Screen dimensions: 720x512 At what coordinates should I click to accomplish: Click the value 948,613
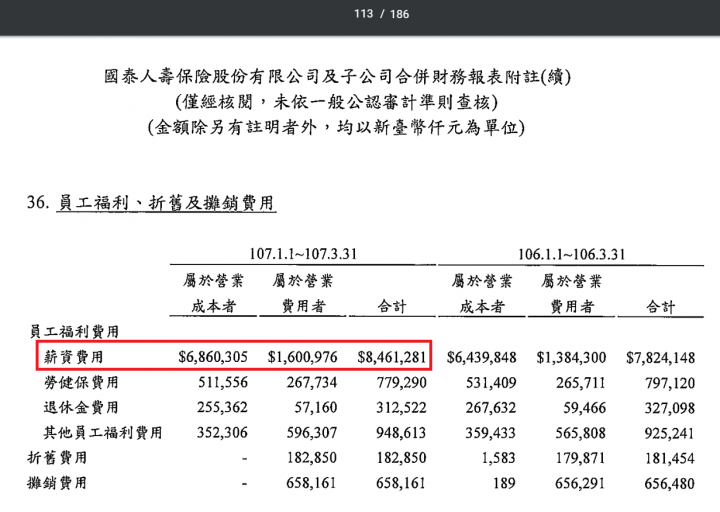point(401,433)
